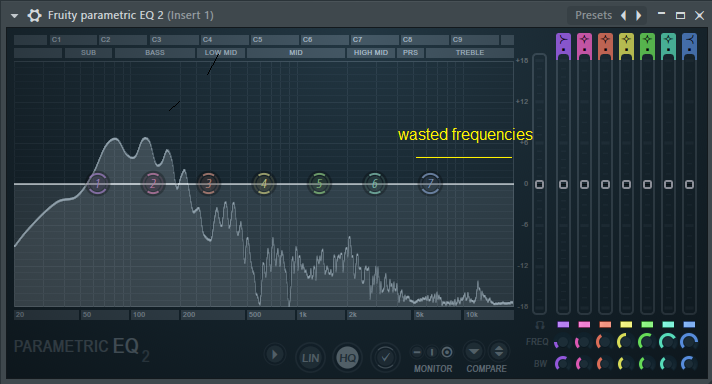This screenshot has height=384, width=712.
Task: Click the BASS frequency range label
Action: coord(155,53)
